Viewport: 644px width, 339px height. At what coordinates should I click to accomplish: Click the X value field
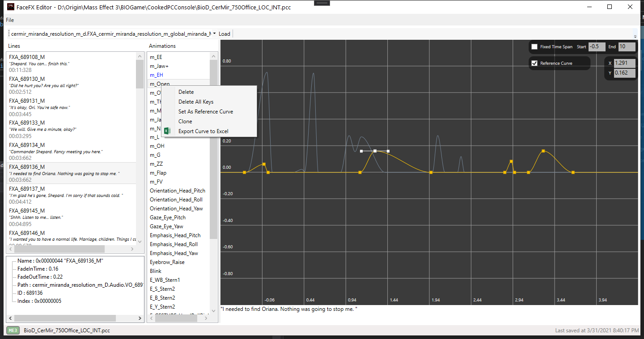pyautogui.click(x=625, y=63)
